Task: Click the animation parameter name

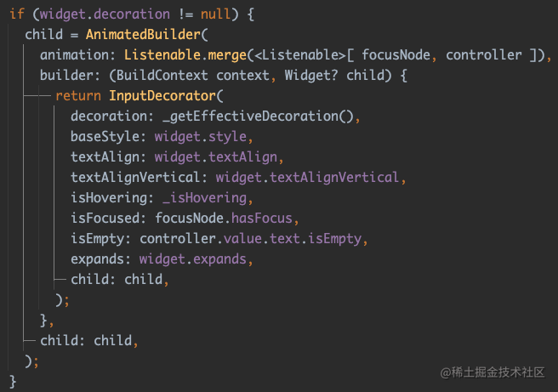Action: [74, 55]
